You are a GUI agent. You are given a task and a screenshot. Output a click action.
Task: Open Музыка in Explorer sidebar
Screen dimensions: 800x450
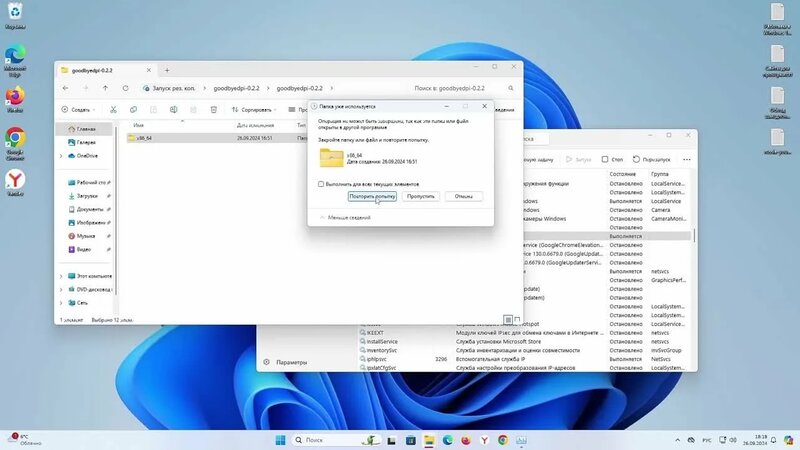click(87, 236)
